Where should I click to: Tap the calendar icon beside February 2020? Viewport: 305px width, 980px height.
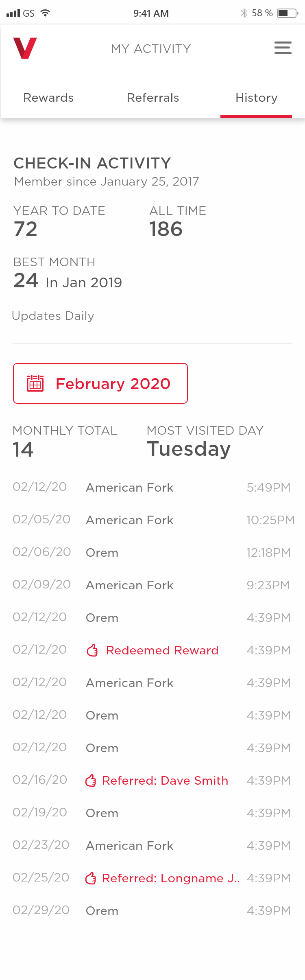click(x=36, y=383)
